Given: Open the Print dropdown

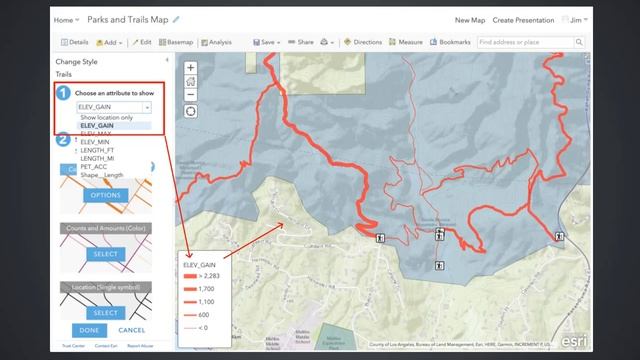Looking at the screenshot, I should click(327, 42).
